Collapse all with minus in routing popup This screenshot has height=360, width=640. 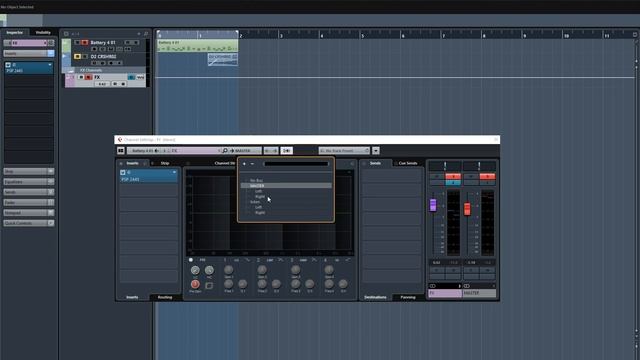pos(252,164)
